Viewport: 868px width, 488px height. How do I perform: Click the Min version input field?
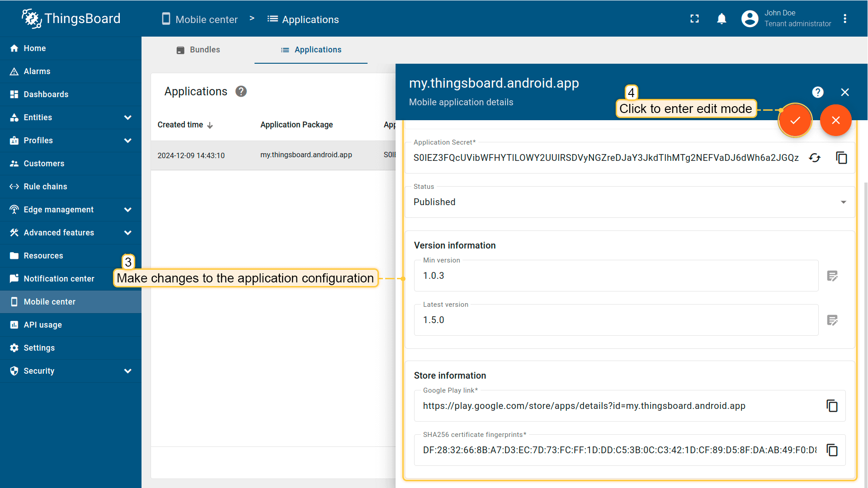pos(615,276)
